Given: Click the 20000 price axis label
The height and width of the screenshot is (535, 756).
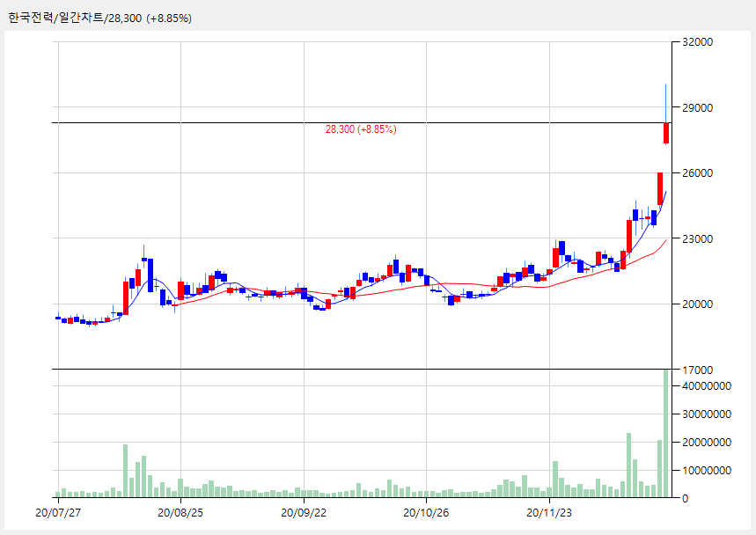Looking at the screenshot, I should (697, 304).
